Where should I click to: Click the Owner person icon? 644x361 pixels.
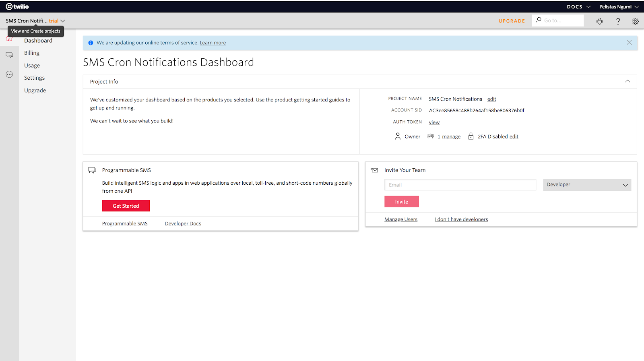pyautogui.click(x=398, y=136)
